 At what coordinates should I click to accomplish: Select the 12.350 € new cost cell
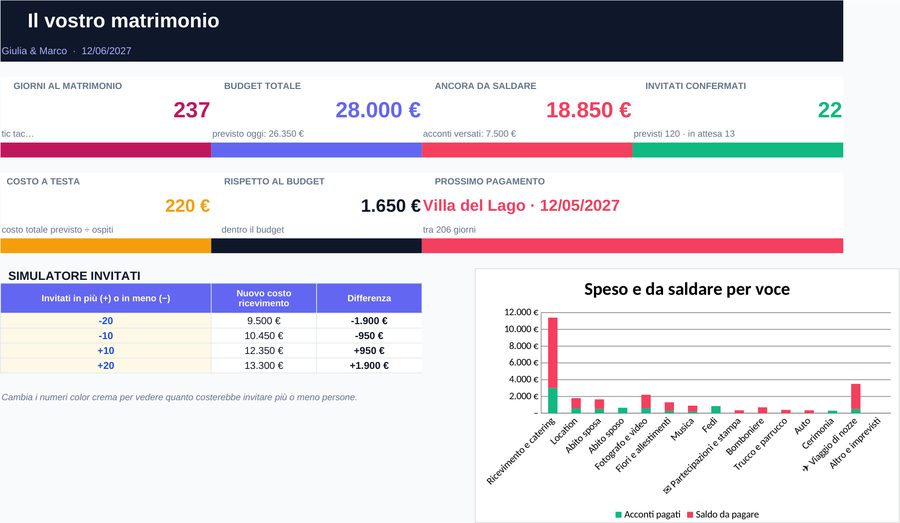[x=263, y=351]
